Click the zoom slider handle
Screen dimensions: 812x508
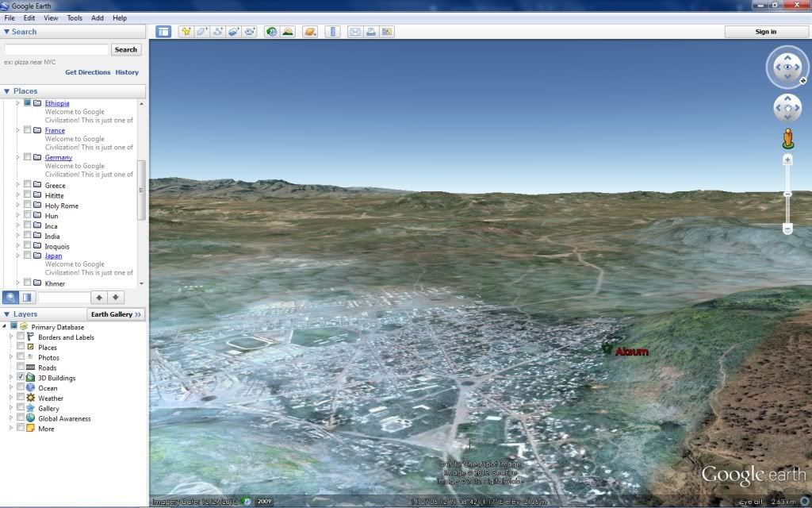pyautogui.click(x=787, y=194)
